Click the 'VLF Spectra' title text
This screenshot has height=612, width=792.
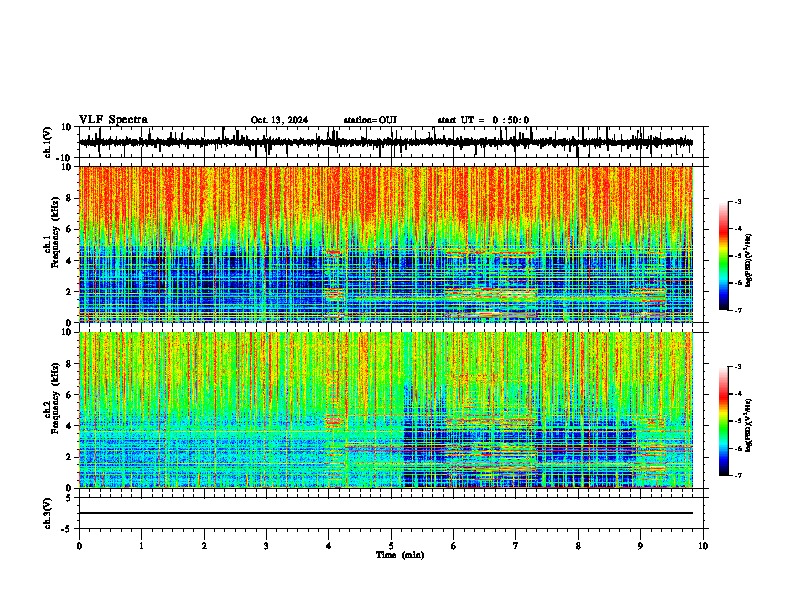pos(114,120)
